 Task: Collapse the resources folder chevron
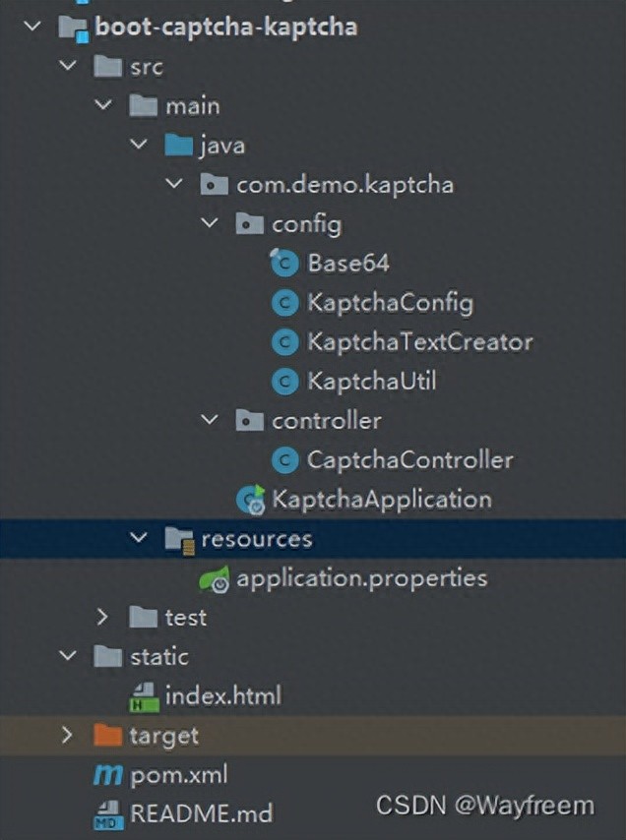click(139, 537)
